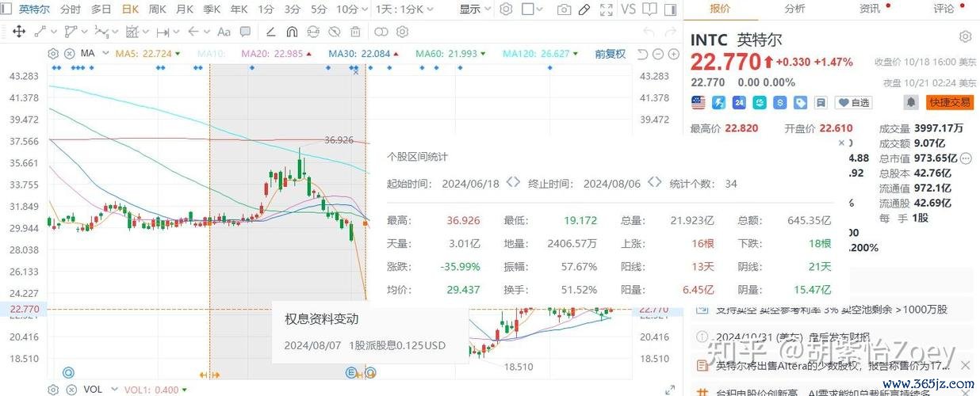Viewport: 980px width, 396px height.
Task: Open the 分析 tab
Action: pyautogui.click(x=795, y=9)
